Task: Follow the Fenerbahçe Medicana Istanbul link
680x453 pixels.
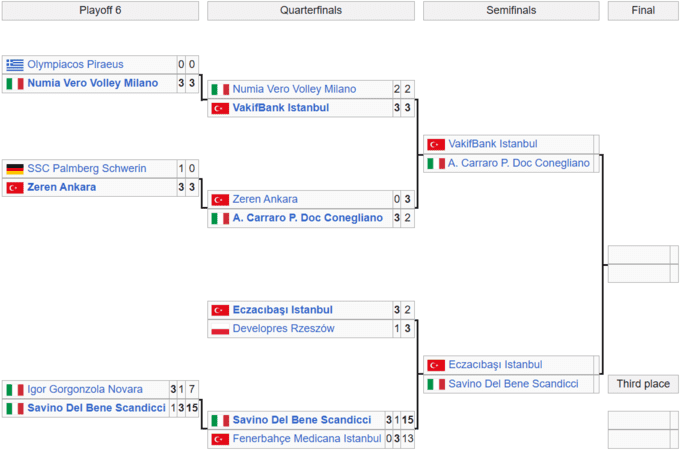Action: (x=307, y=439)
